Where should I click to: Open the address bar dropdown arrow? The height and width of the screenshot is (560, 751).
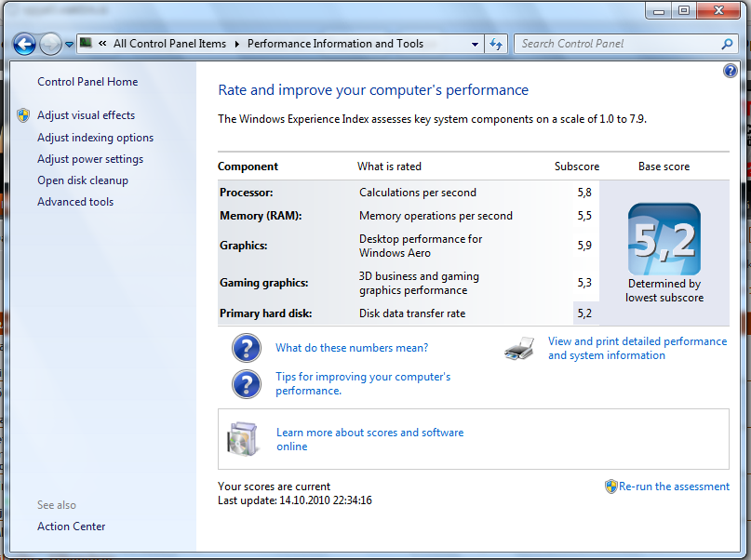[475, 44]
